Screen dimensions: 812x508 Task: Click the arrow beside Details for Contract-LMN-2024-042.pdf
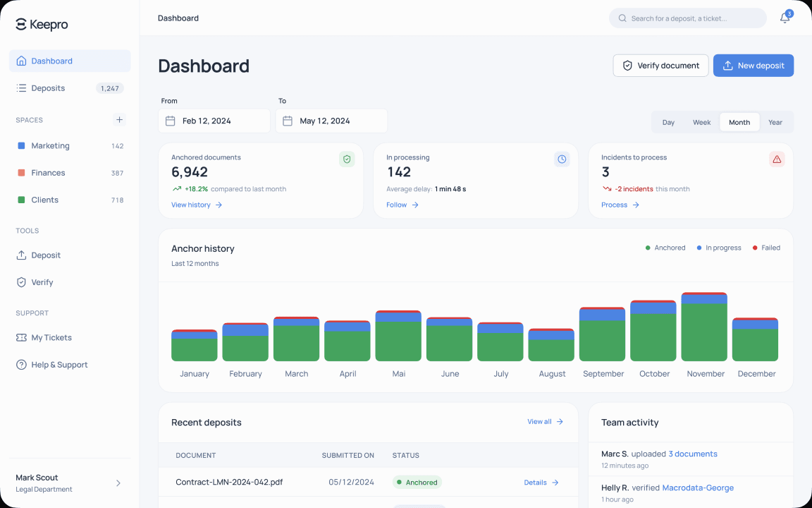[555, 483]
